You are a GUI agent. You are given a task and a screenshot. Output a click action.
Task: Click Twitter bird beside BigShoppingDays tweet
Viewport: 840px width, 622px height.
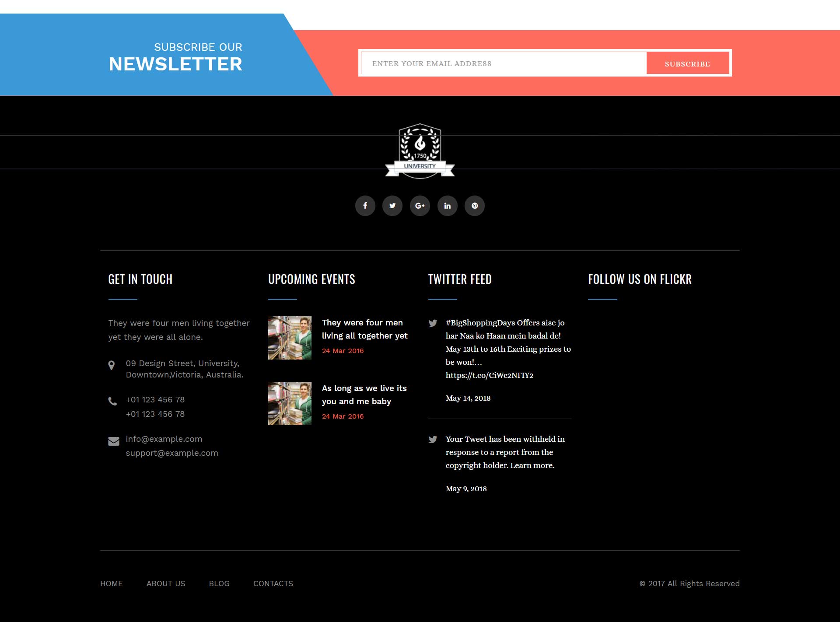pyautogui.click(x=433, y=323)
